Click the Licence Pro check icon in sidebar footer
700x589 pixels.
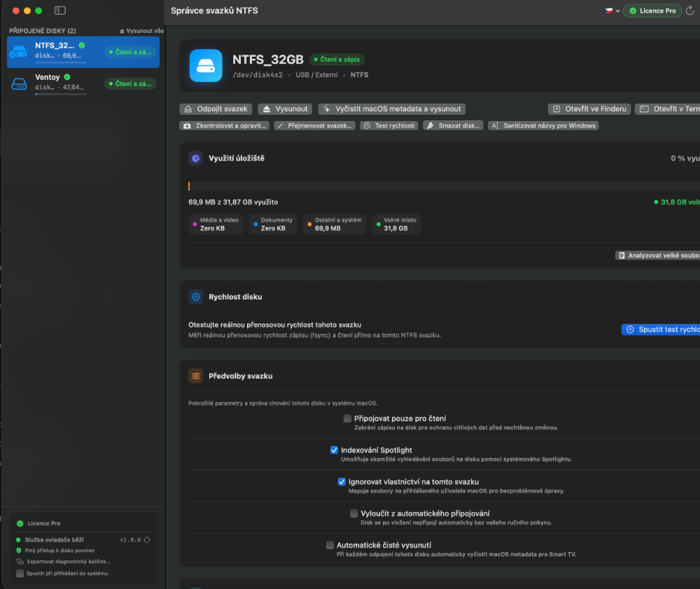click(20, 523)
